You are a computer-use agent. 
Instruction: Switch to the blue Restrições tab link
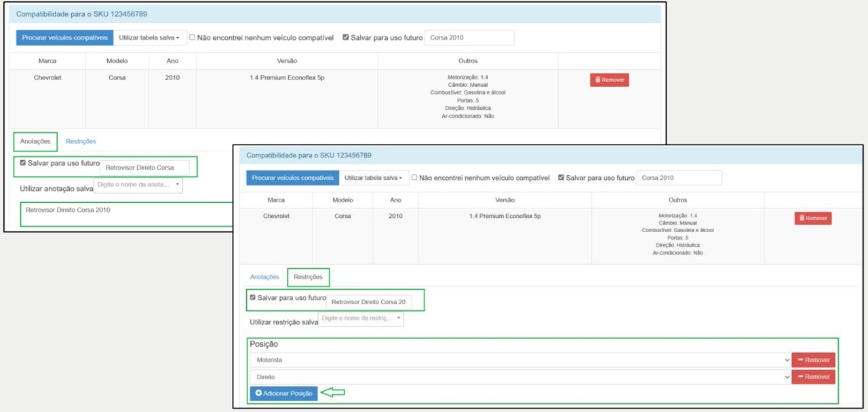[81, 141]
